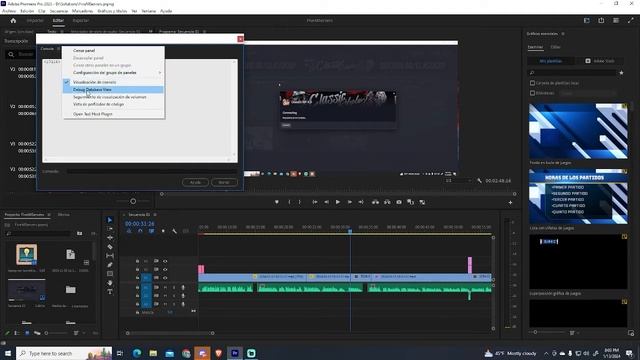Click the 'Mis plantillas' button
This screenshot has width=640, height=360.
click(551, 61)
